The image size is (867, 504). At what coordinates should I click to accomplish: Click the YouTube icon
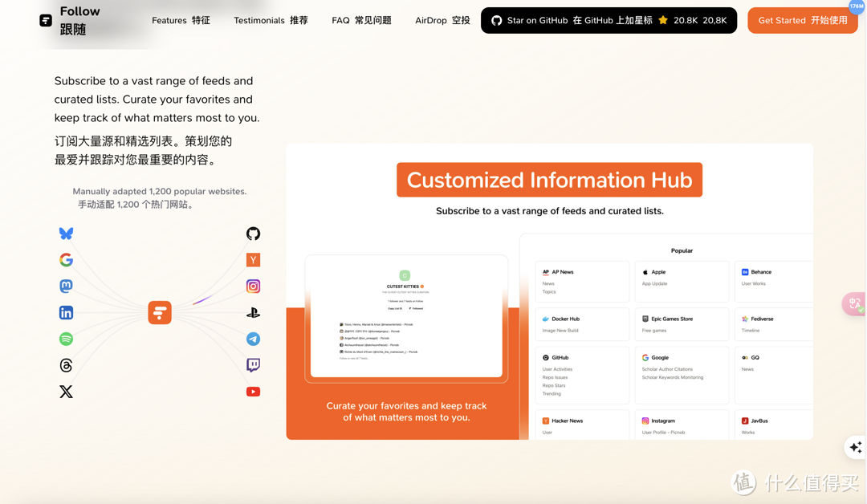[253, 392]
